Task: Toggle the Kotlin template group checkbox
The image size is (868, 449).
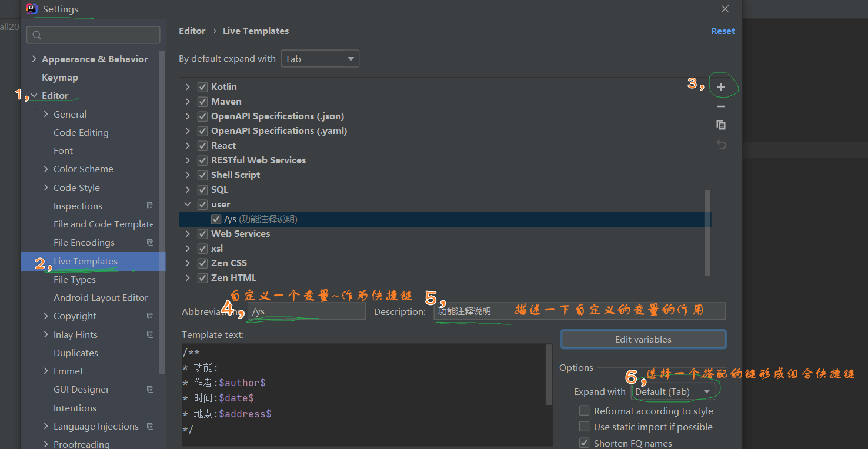Action: (202, 86)
